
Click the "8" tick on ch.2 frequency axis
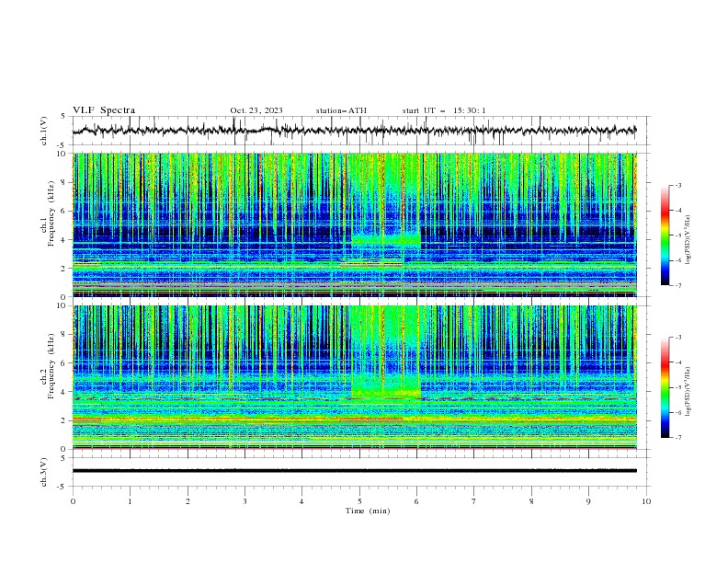point(63,335)
